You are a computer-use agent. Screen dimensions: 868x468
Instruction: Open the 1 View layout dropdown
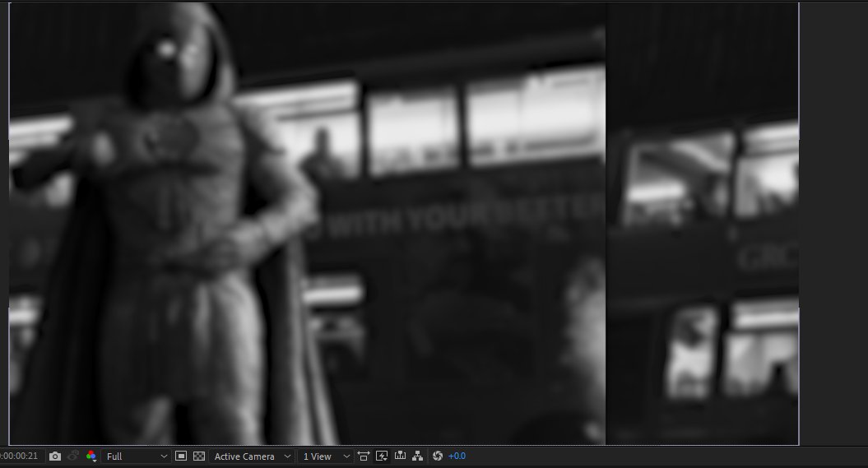click(x=326, y=456)
